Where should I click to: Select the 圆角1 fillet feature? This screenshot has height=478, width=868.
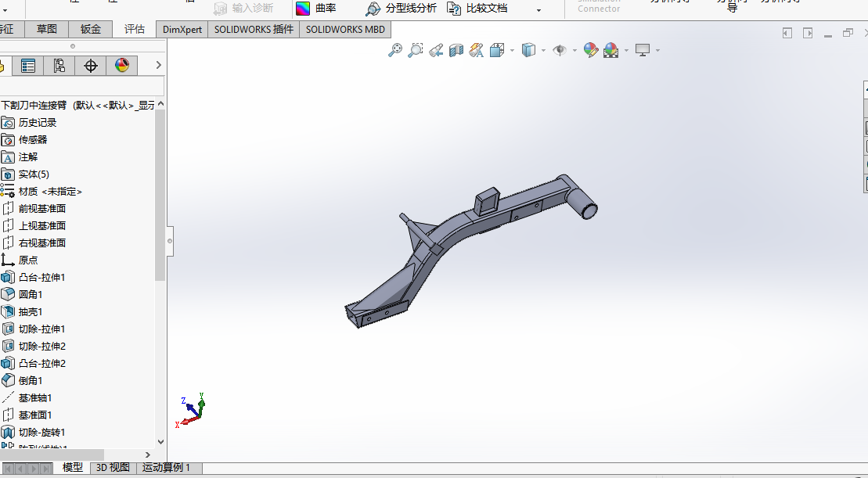[x=31, y=294]
